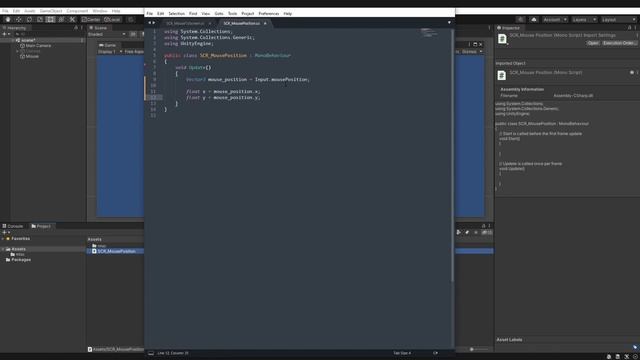
Task: Open Unity's File menu
Action: tap(5, 11)
